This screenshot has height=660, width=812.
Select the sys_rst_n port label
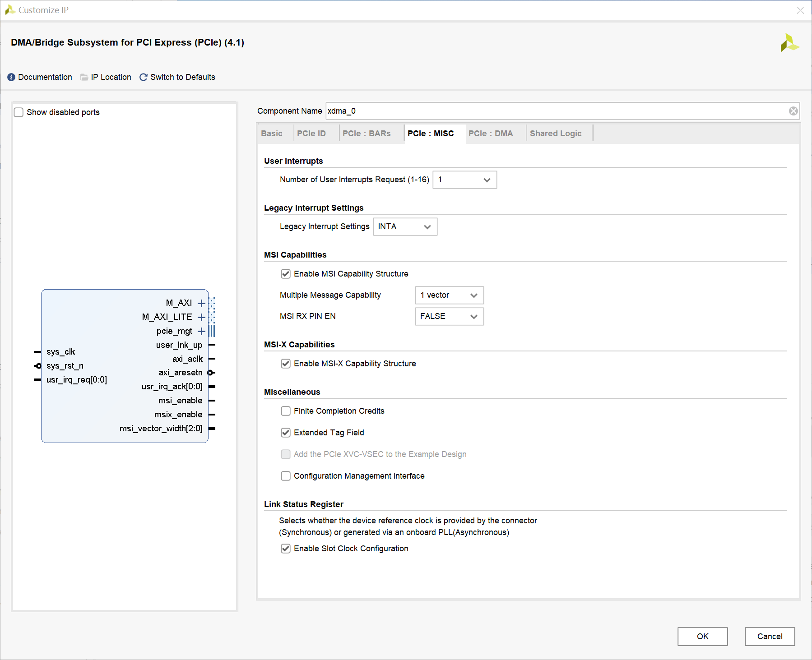[x=65, y=366]
